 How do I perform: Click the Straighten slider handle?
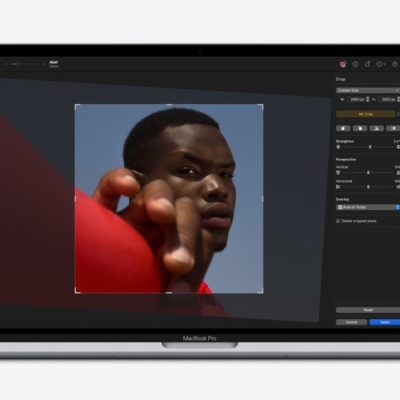point(370,147)
